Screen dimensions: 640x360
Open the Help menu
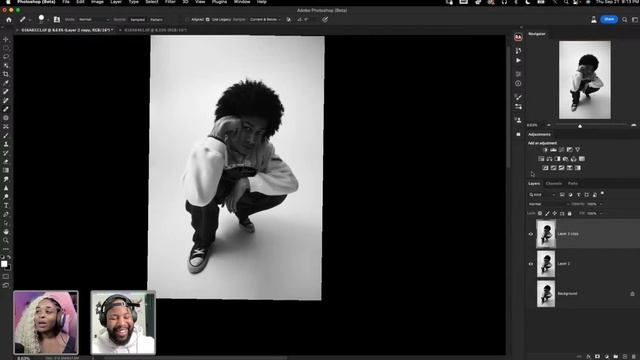pyautogui.click(x=262, y=2)
